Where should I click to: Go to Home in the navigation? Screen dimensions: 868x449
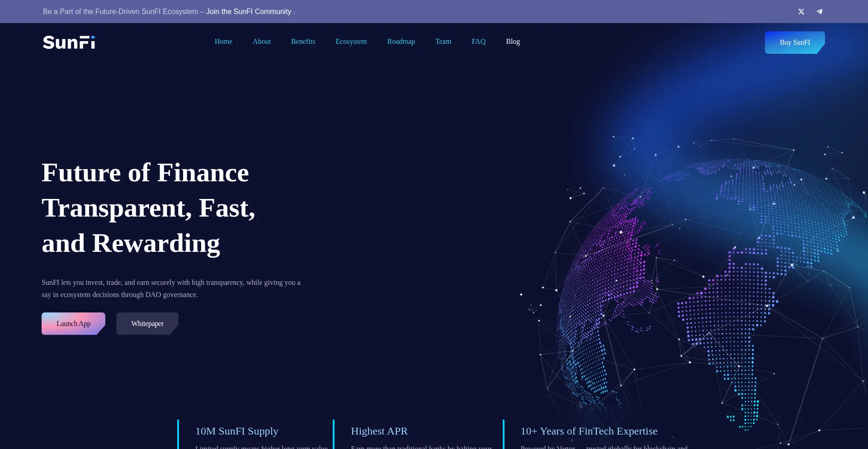(x=223, y=42)
